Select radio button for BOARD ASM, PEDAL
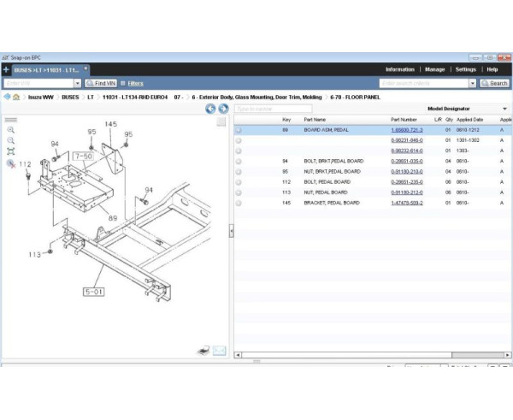The image size is (513, 420). click(239, 130)
